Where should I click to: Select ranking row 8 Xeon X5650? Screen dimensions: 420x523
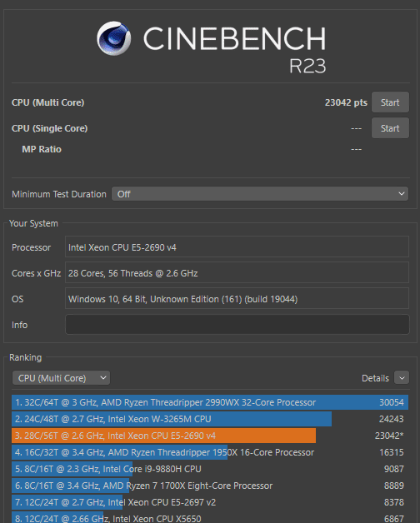click(x=210, y=518)
